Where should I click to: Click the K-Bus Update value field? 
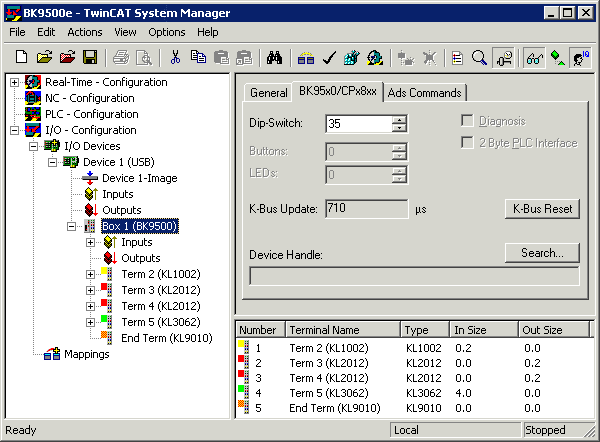click(367, 209)
